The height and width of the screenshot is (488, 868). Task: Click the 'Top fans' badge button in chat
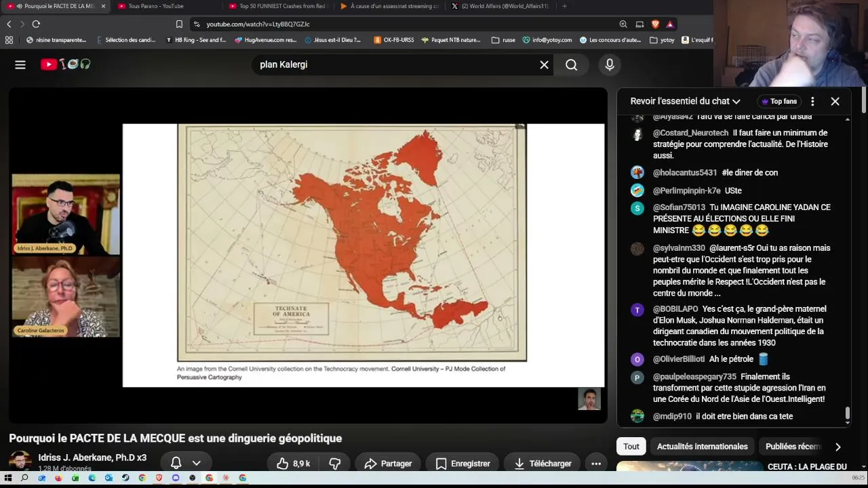[779, 101]
